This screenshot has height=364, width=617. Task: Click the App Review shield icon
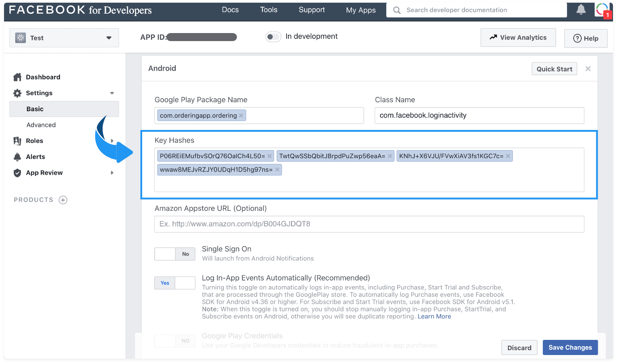[x=17, y=173]
